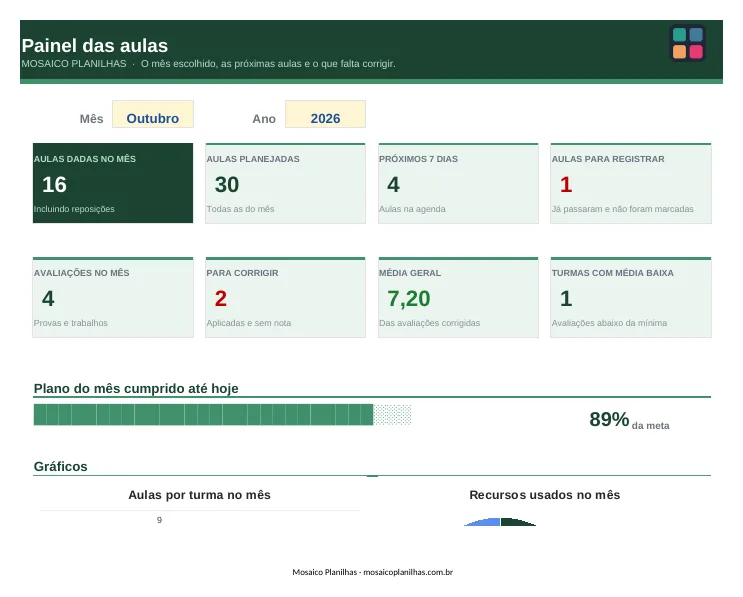Click the Turmas com média baixa card

[631, 298]
